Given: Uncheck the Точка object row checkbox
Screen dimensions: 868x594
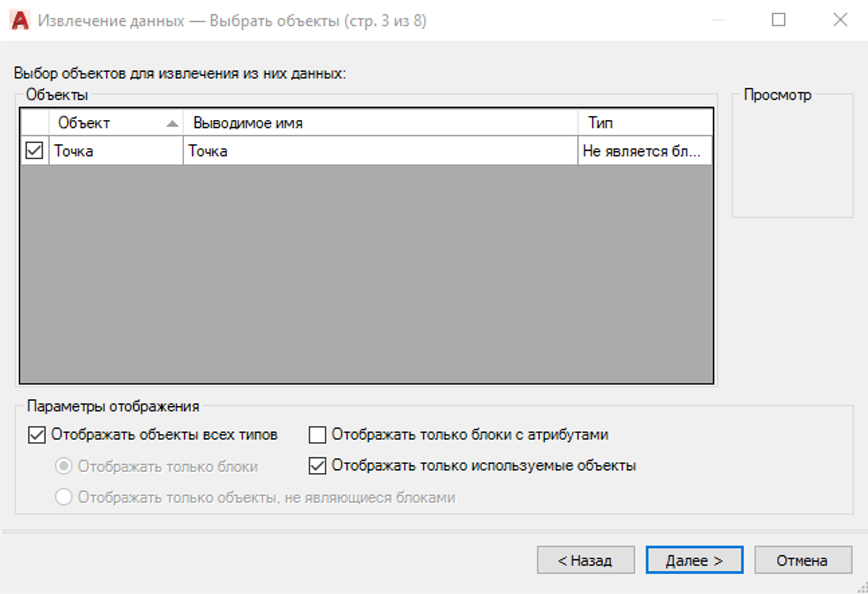Looking at the screenshot, I should [34, 151].
